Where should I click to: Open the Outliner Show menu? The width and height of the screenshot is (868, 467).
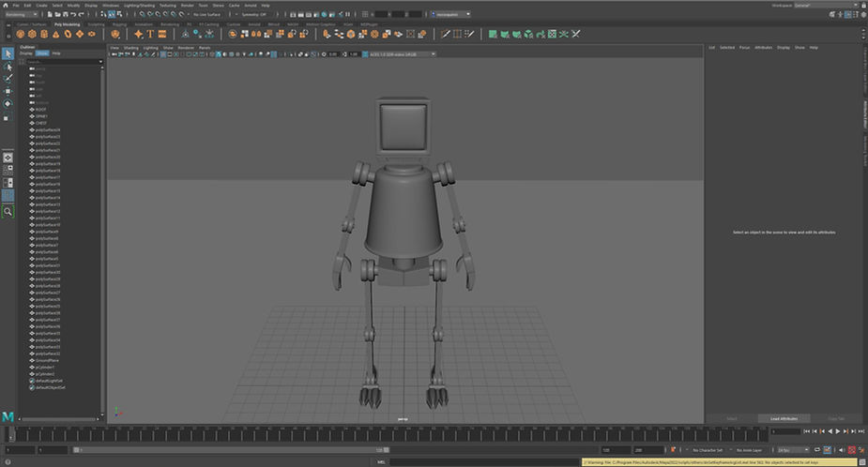coord(42,53)
